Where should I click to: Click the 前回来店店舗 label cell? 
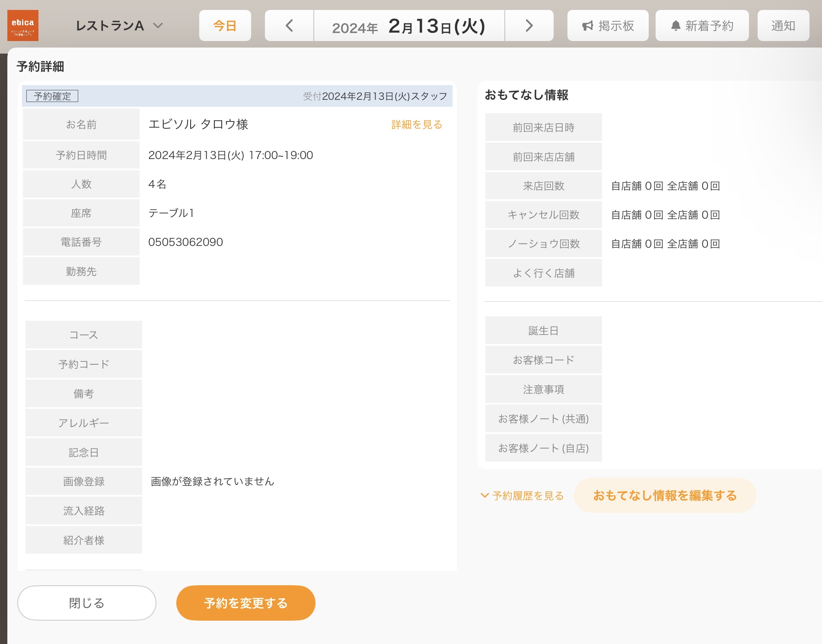[x=544, y=157]
